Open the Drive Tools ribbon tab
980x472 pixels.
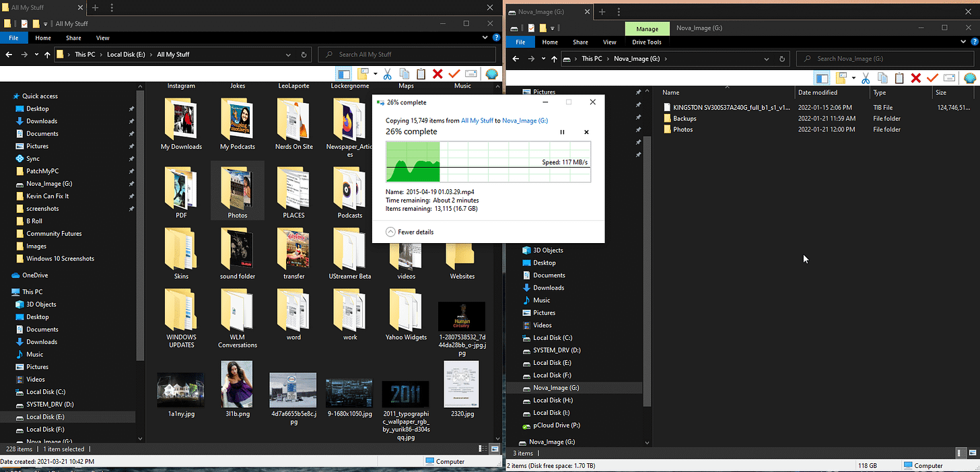(x=647, y=42)
